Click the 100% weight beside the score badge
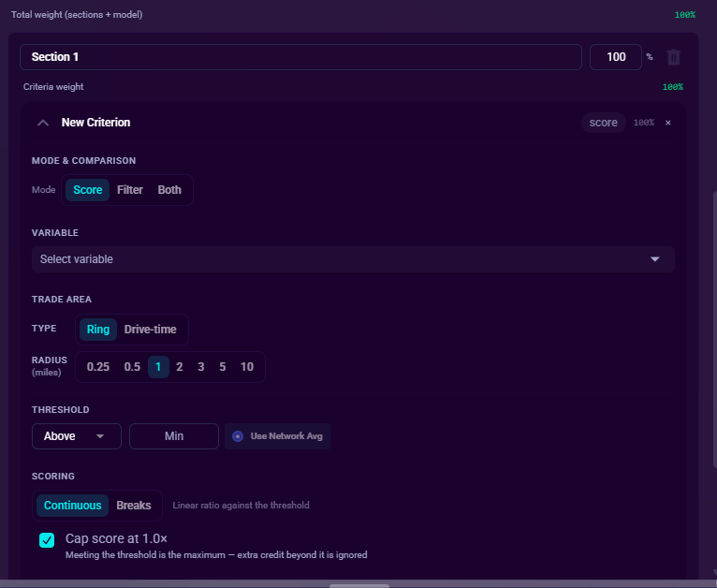Viewport: 717px width, 588px height. pyautogui.click(x=643, y=123)
